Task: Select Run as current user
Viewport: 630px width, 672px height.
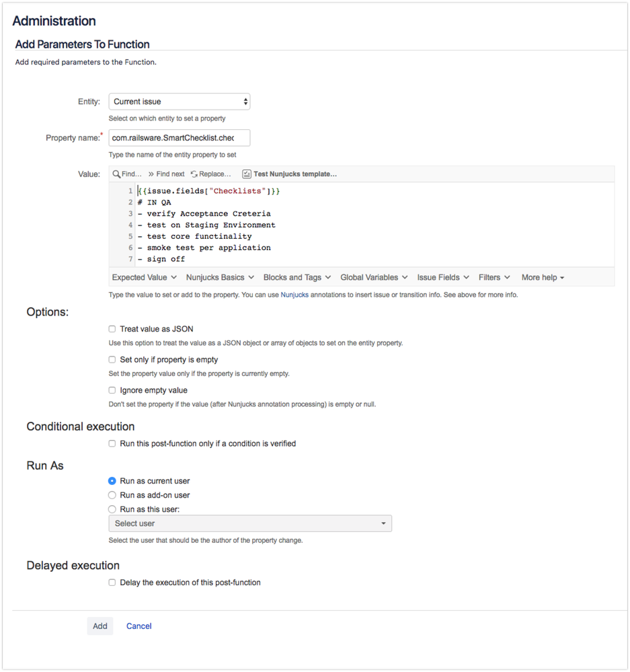Action: click(x=112, y=481)
